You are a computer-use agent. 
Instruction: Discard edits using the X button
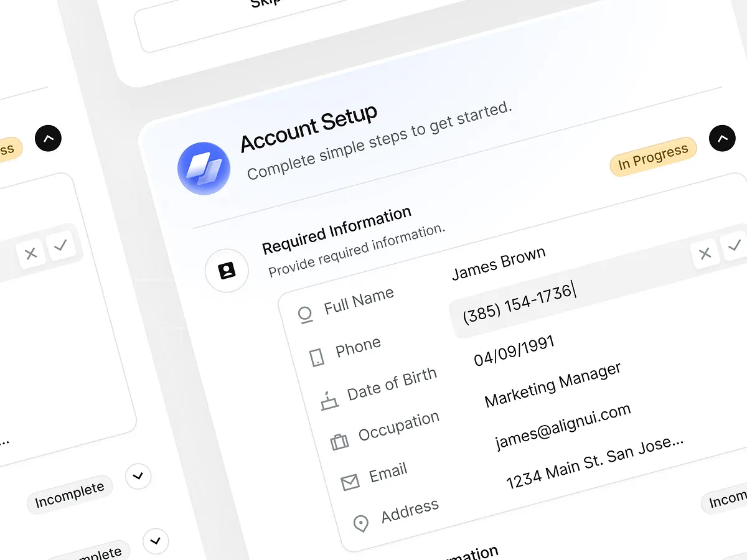704,254
